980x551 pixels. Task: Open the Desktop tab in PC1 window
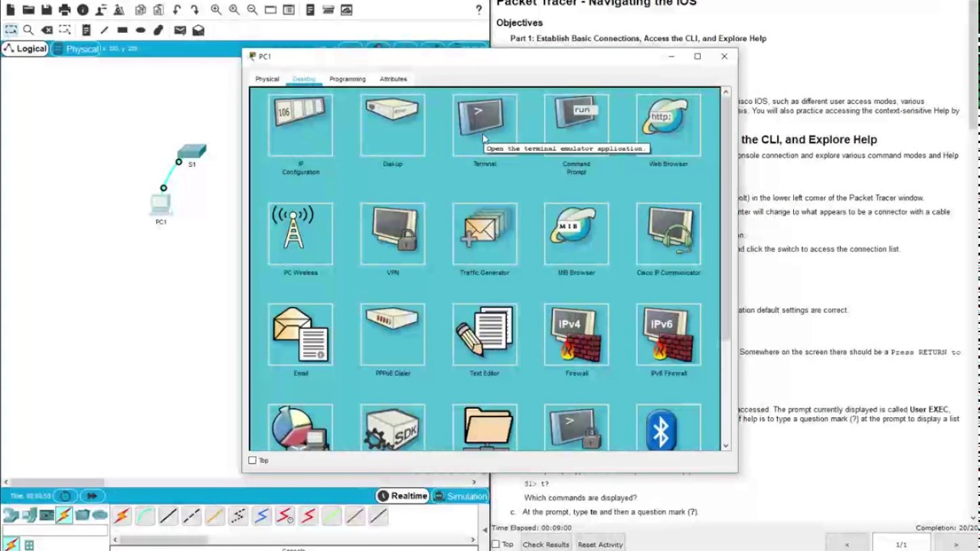coord(304,79)
